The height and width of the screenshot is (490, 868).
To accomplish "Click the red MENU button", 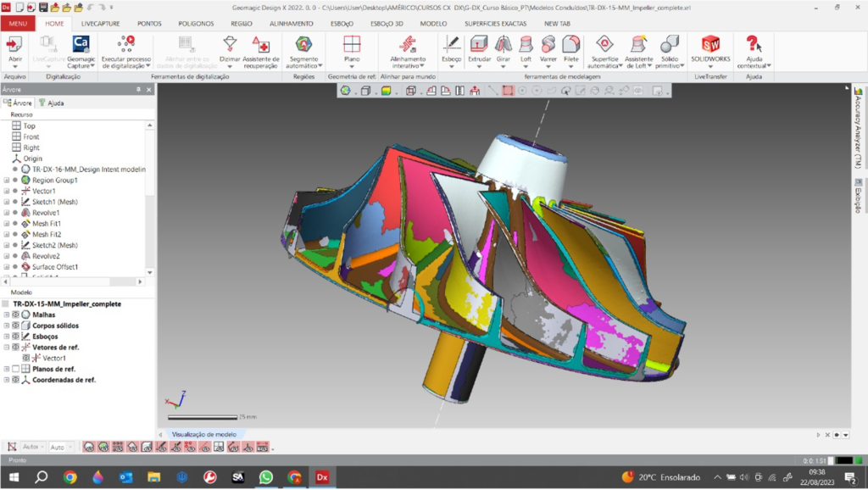I will point(17,24).
